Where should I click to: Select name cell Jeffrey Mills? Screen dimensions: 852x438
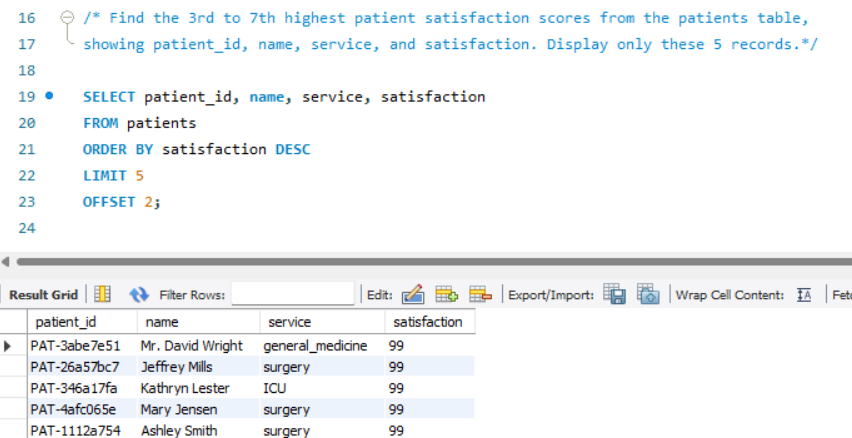click(199, 367)
